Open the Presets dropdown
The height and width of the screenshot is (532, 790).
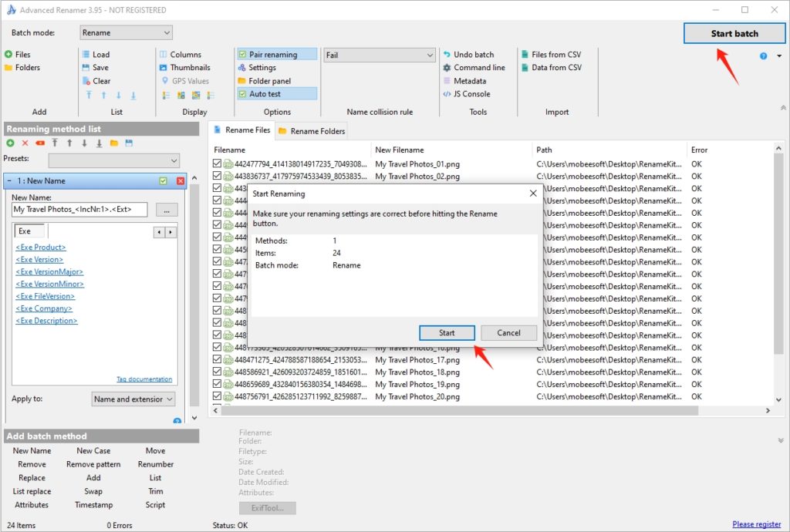(x=113, y=160)
